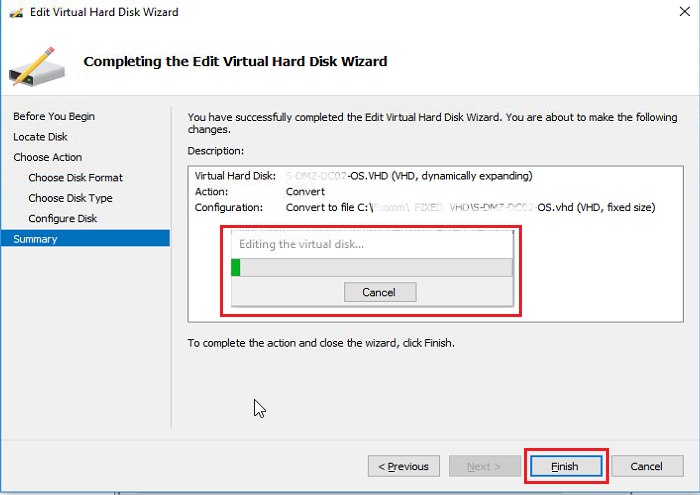Image resolution: width=700 pixels, height=495 pixels.
Task: Jump to Choose Disk Format step
Action: coord(75,177)
